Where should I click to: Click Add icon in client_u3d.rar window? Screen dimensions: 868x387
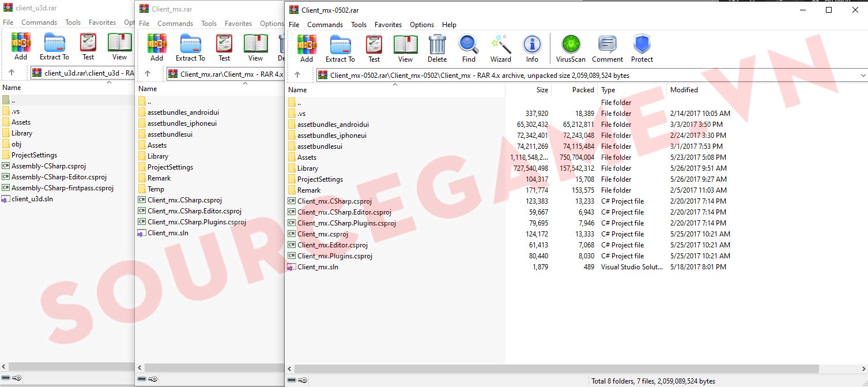click(21, 46)
